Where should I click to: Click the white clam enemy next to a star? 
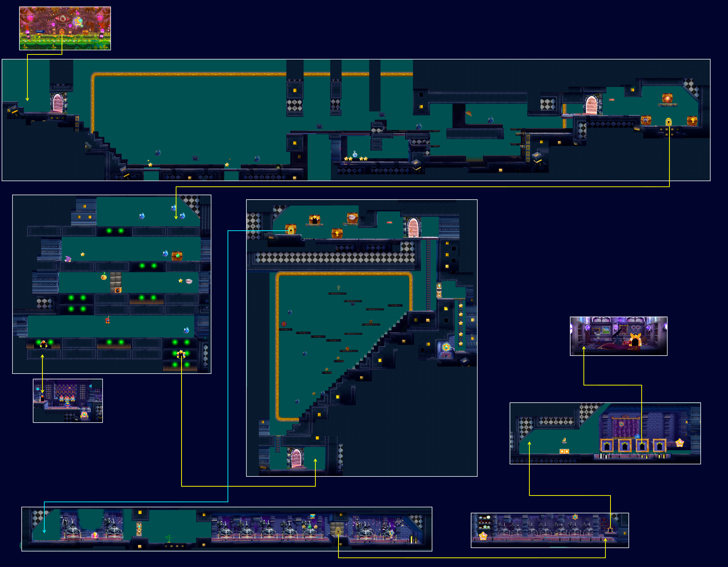189,281
